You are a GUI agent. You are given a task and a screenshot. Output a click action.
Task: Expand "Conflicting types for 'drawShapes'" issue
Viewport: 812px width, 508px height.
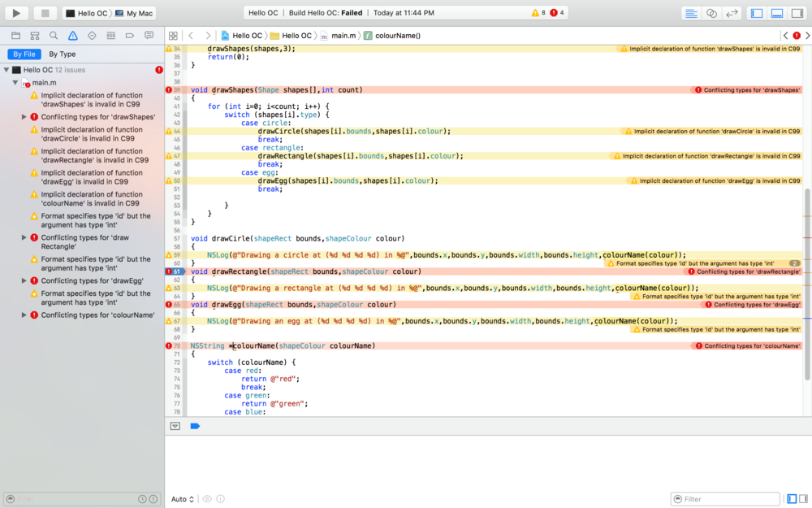(24, 117)
